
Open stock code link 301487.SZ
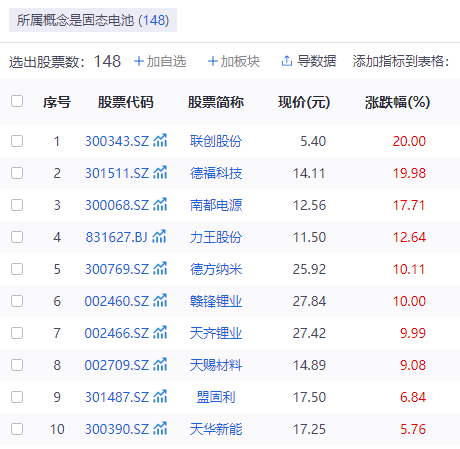click(117, 397)
